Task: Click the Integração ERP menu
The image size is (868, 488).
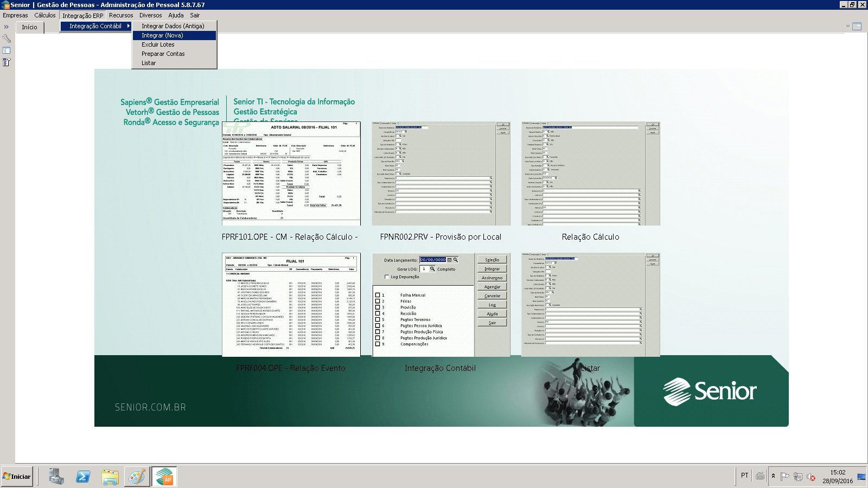Action: coord(82,15)
